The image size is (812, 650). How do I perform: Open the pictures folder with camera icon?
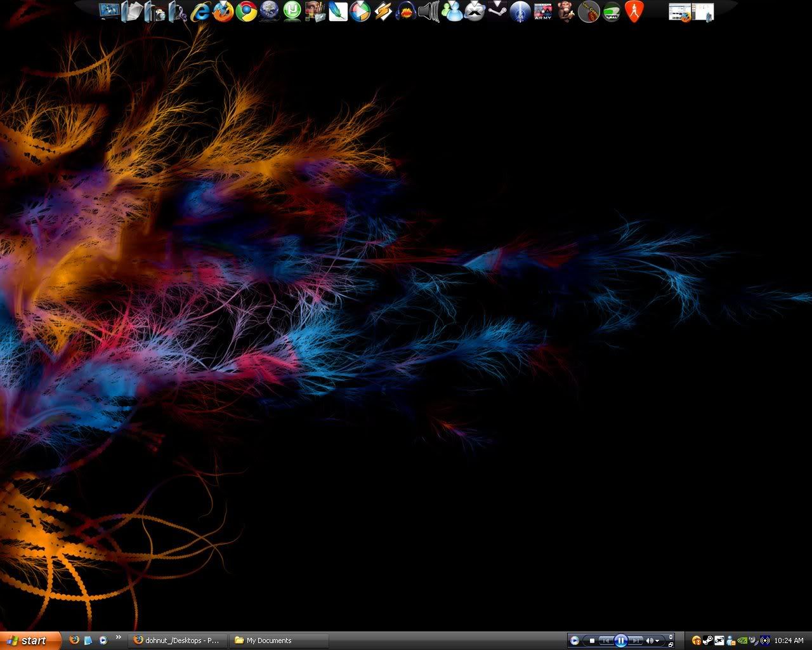point(155,11)
